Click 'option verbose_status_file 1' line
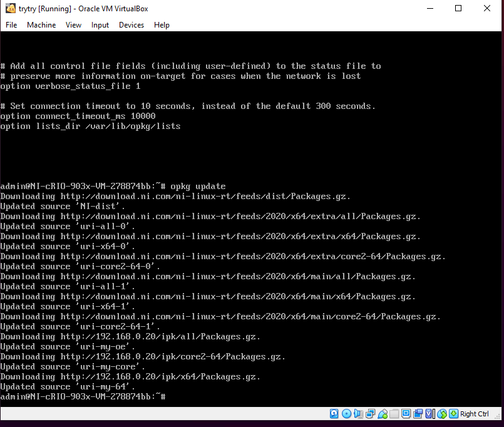The image size is (504, 427). [x=70, y=86]
